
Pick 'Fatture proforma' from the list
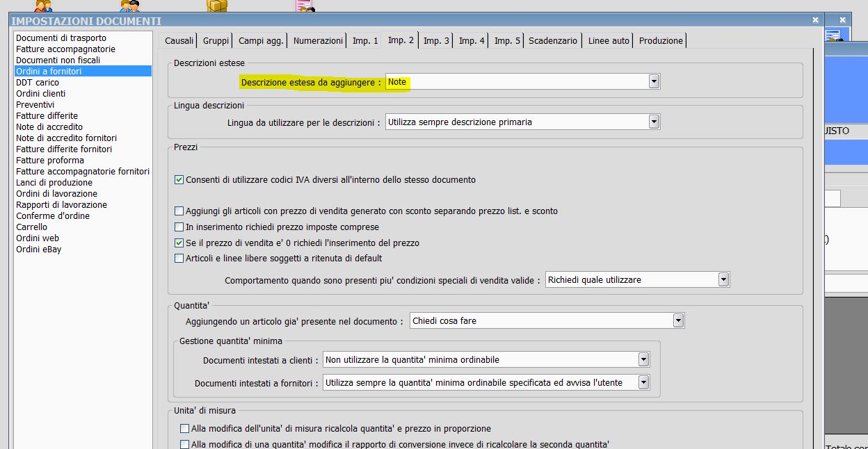(83, 161)
